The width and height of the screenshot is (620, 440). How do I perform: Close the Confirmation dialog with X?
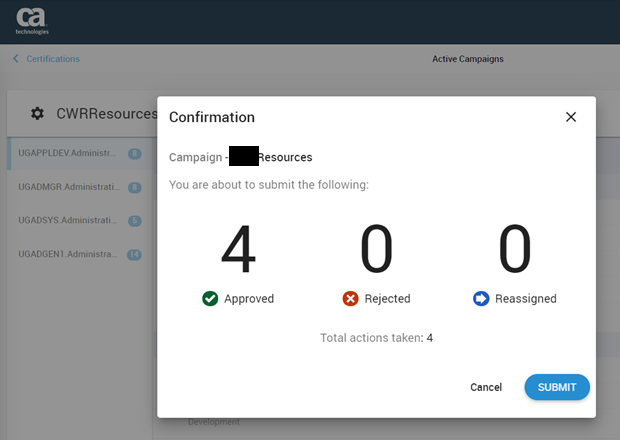click(x=571, y=117)
